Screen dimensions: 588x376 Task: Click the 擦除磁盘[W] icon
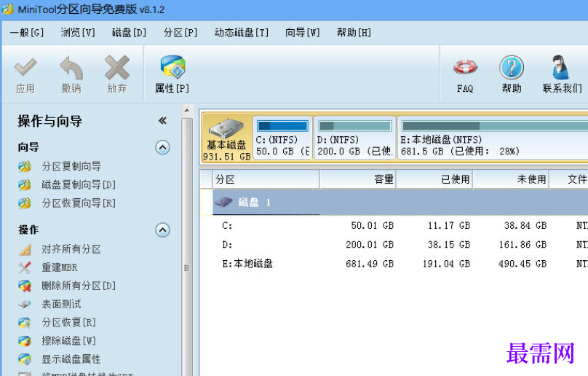(x=25, y=341)
